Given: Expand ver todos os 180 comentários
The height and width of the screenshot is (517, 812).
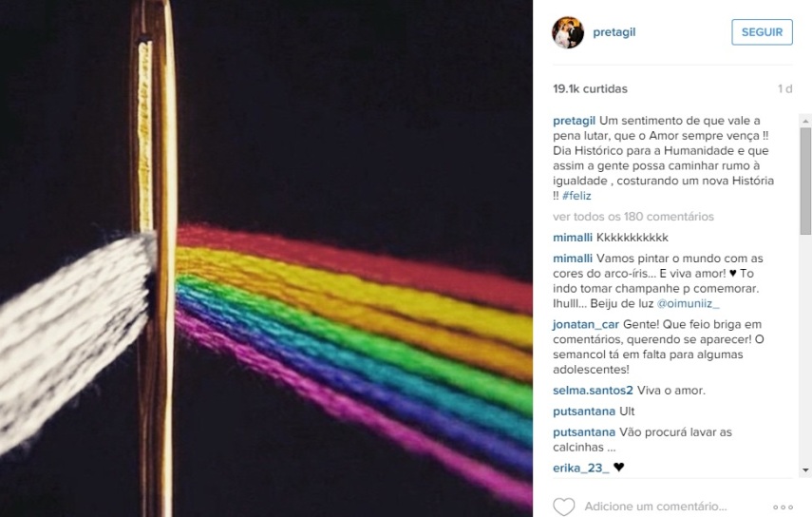Looking at the screenshot, I should pyautogui.click(x=633, y=217).
